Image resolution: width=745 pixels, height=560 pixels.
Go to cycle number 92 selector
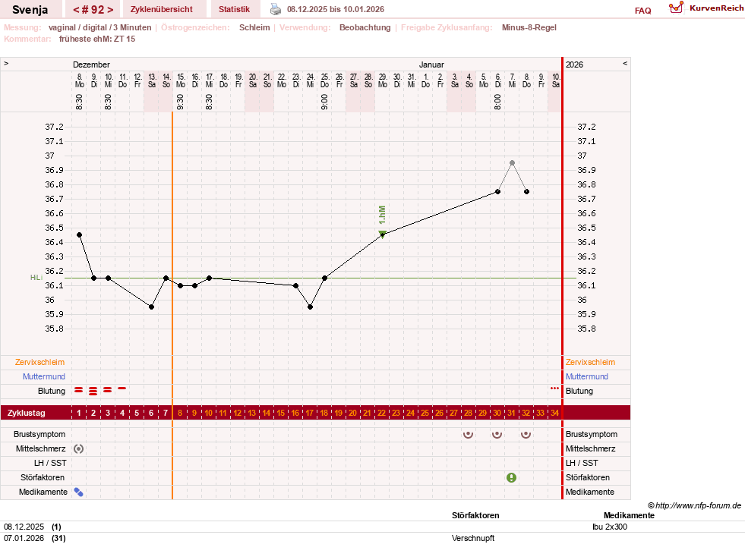click(93, 10)
